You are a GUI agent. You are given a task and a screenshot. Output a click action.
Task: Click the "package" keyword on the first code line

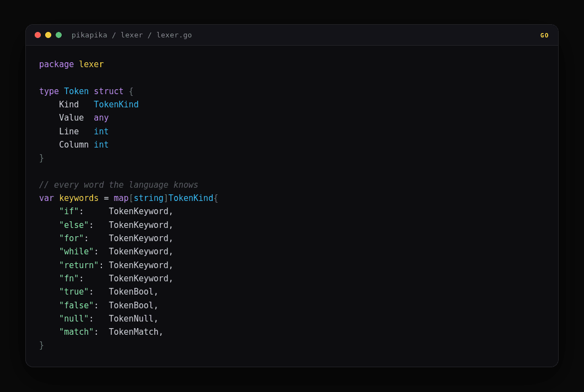click(57, 64)
